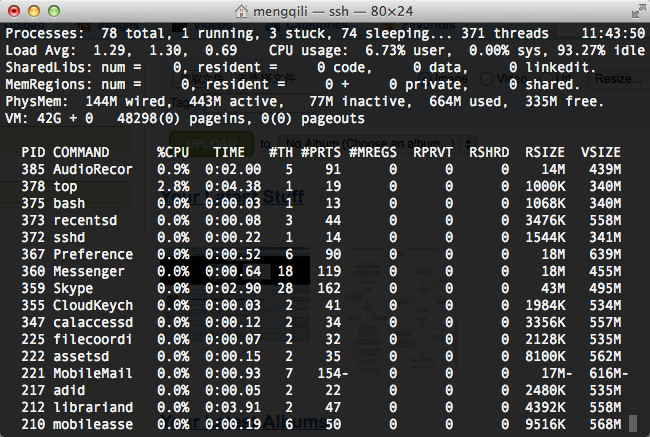Minimize the terminal using the yellow button
Viewport: 650px width, 437px height.
tap(34, 11)
